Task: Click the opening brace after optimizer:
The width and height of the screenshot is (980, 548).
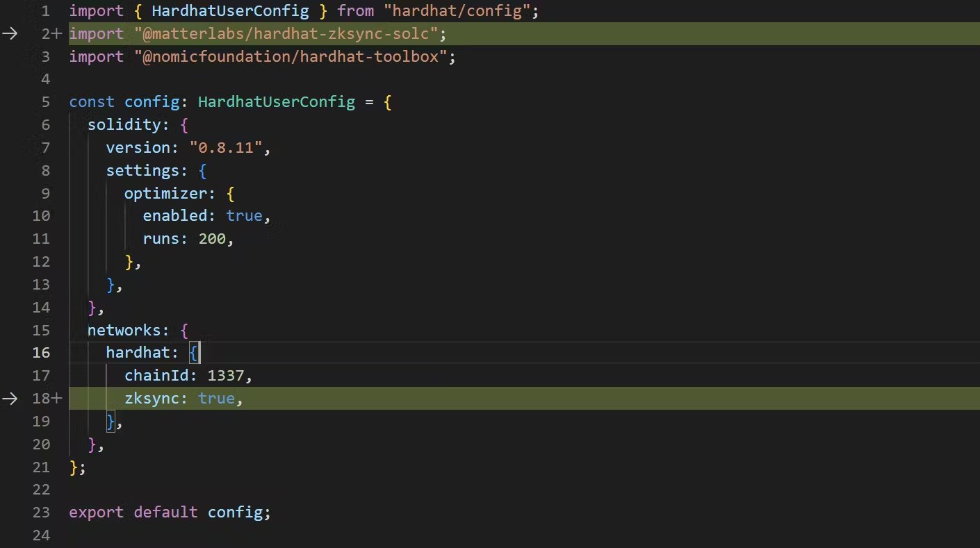Action: point(231,194)
